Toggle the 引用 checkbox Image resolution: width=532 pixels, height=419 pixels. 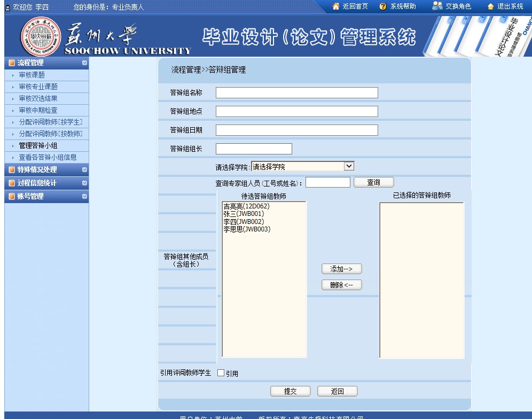221,373
